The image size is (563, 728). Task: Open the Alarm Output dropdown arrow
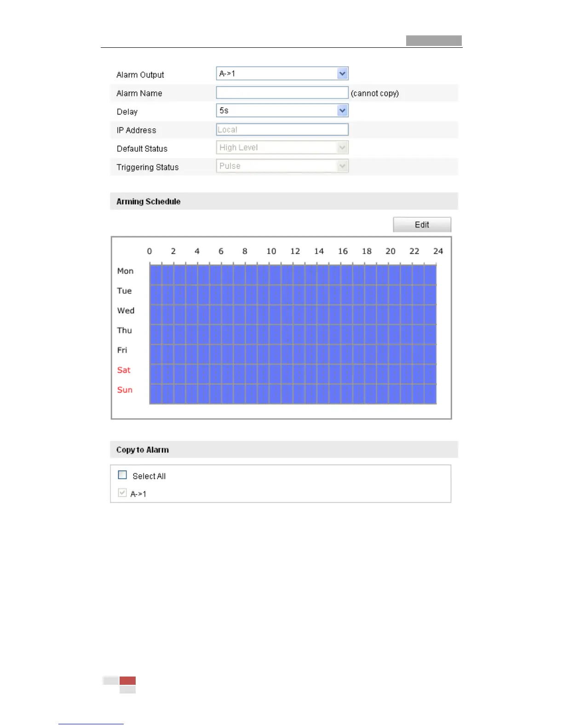coord(342,74)
